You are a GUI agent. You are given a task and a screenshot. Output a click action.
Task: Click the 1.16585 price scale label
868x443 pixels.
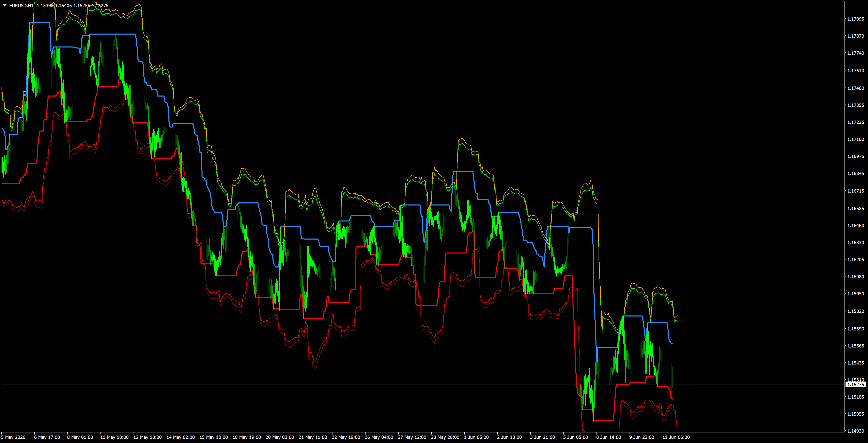click(856, 208)
